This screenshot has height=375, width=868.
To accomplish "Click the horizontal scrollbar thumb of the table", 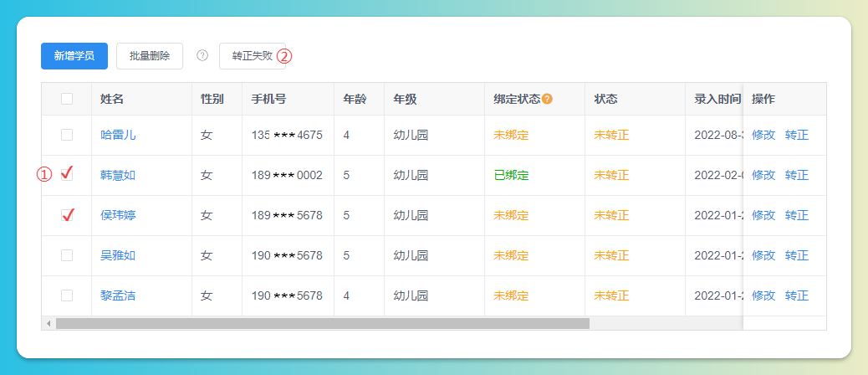I will click(323, 323).
